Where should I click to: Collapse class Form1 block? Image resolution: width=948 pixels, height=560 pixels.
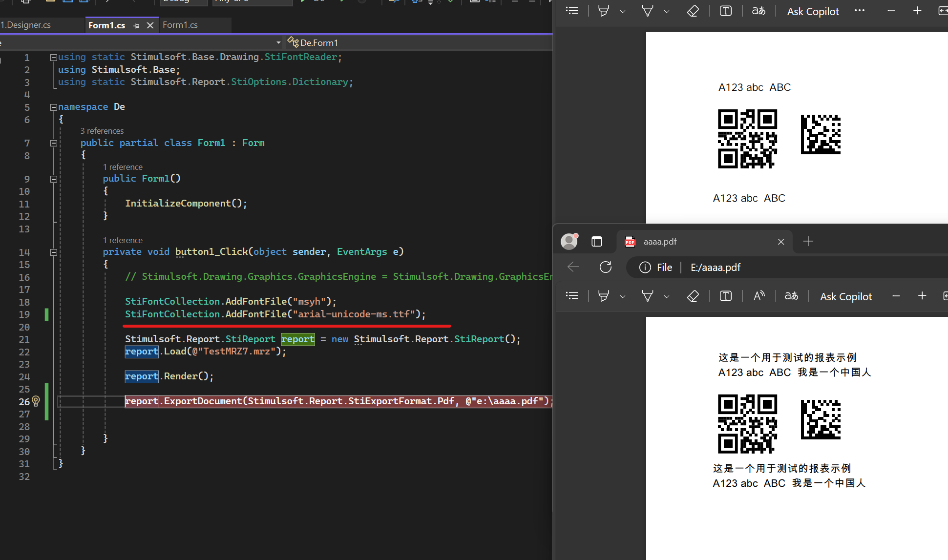tap(54, 143)
